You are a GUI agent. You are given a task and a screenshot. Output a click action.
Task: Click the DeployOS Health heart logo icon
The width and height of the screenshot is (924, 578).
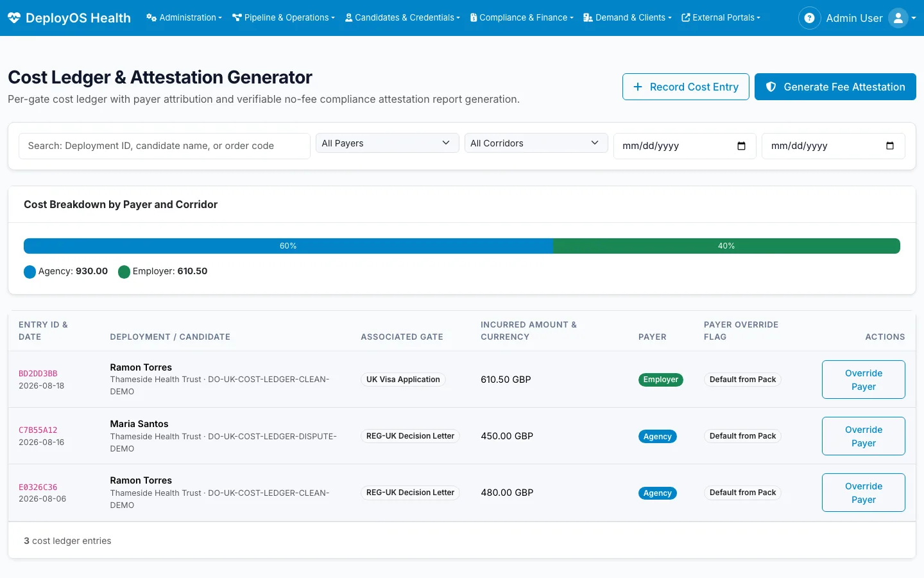tap(14, 18)
